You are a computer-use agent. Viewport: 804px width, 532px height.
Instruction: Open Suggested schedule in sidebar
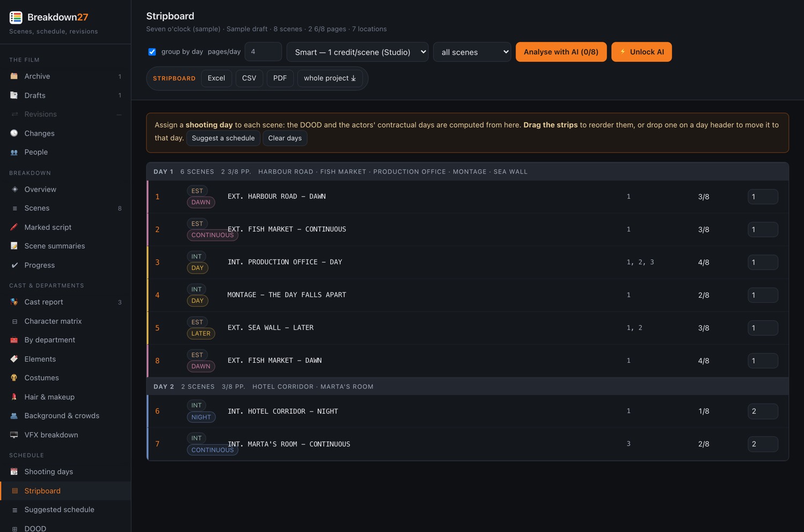click(65, 510)
